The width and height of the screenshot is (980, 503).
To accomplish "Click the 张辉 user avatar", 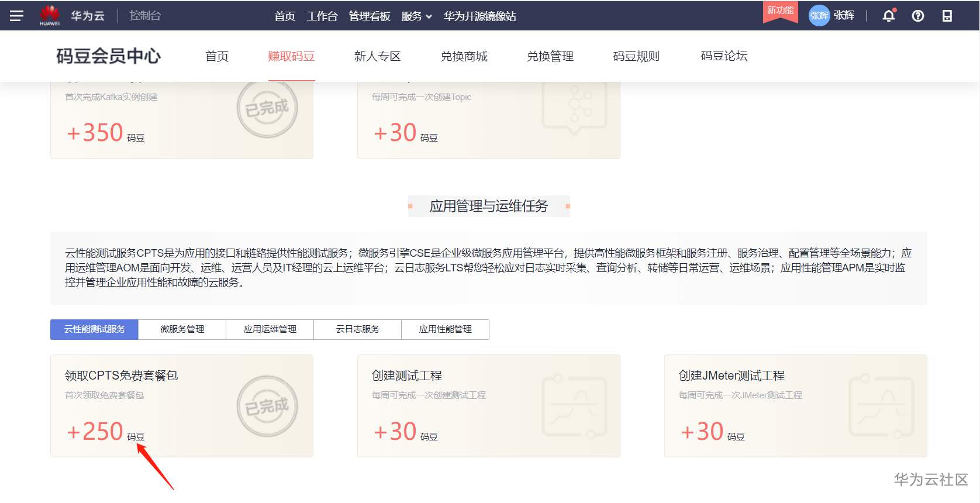I will [819, 16].
